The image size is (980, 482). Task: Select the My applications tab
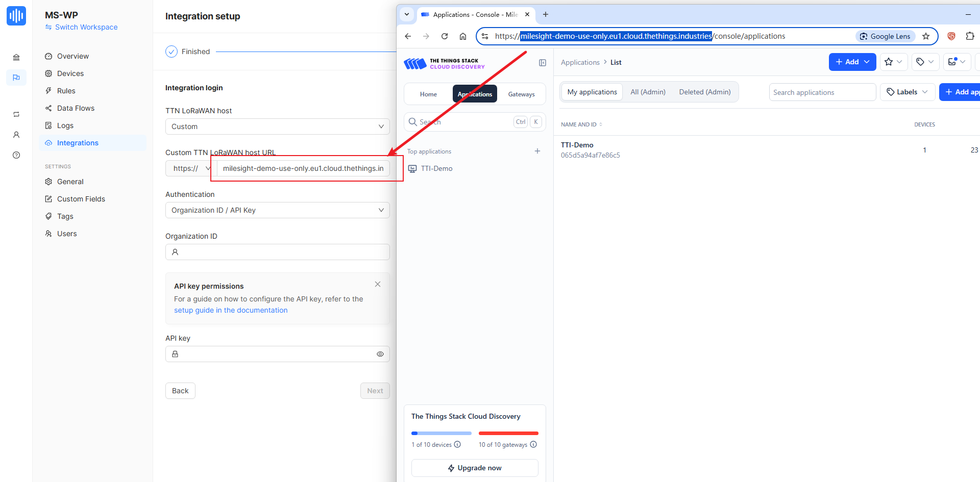point(592,92)
